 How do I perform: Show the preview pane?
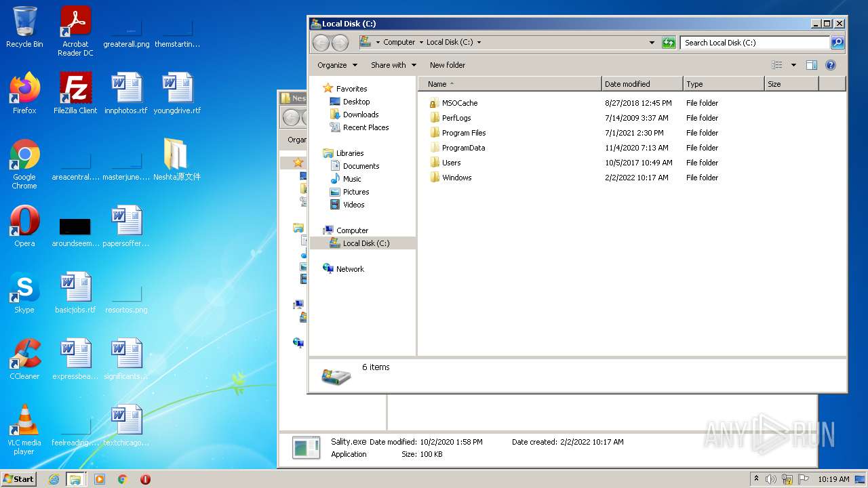point(811,65)
